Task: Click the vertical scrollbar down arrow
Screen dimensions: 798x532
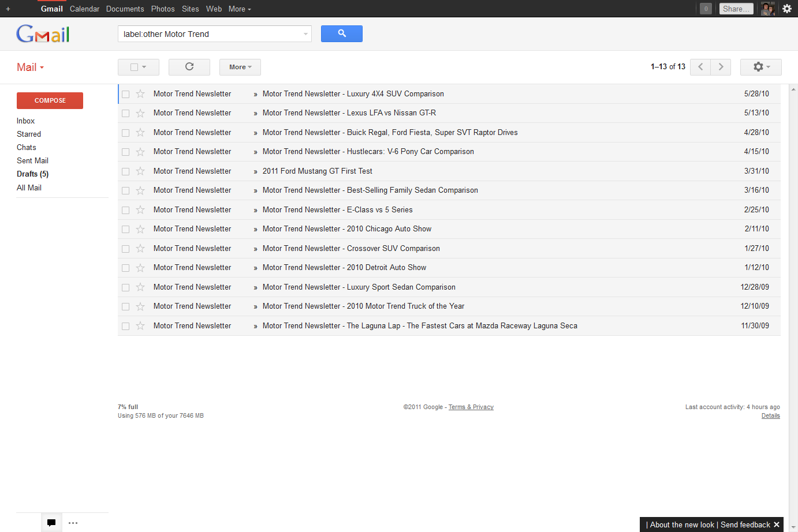Action: click(x=793, y=527)
